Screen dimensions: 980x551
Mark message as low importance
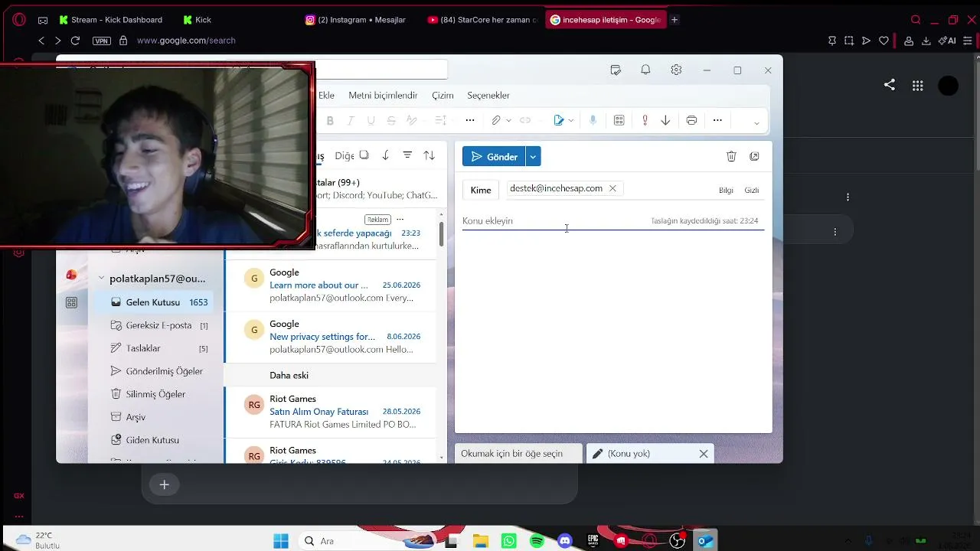tap(665, 120)
